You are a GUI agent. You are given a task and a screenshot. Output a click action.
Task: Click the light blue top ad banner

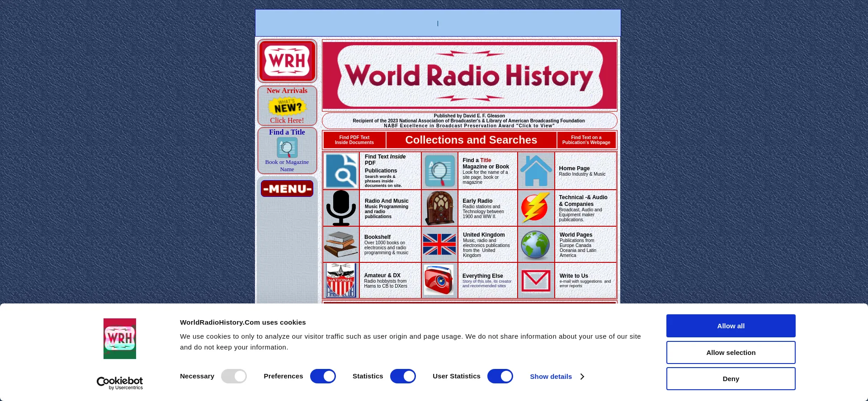[438, 23]
